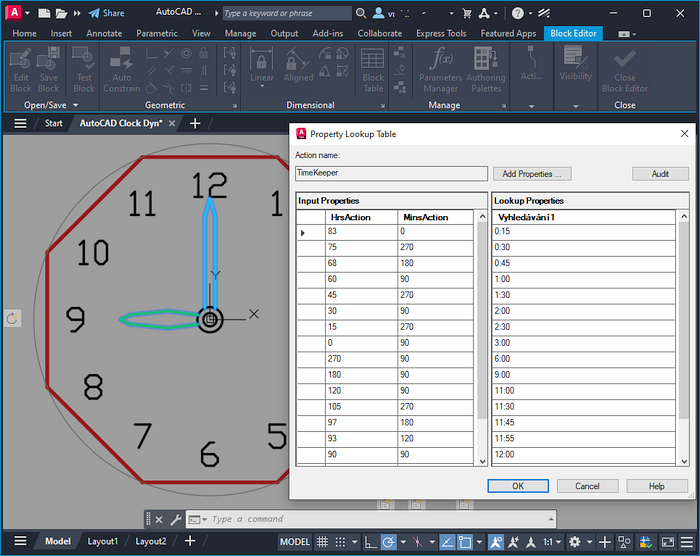Viewport: 700px width, 556px height.
Task: Click the Action name field TimeKeeper
Action: [x=391, y=173]
